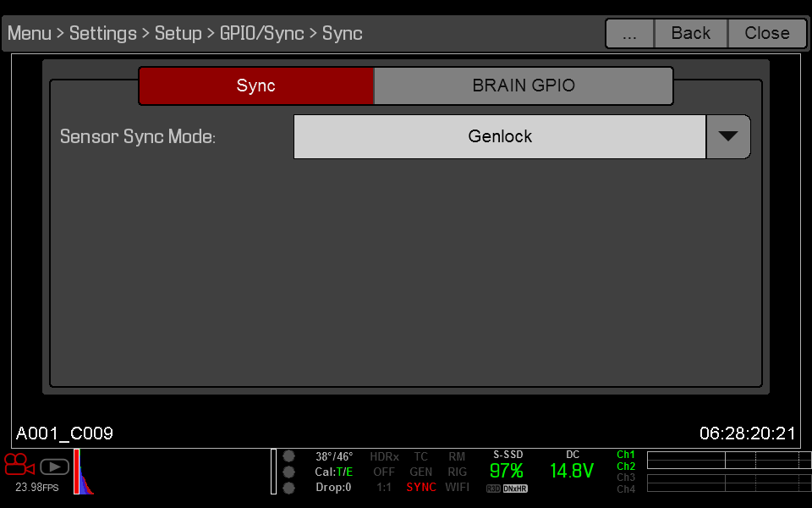The image size is (812, 508).
Task: Switch to the BRAIN GPIO tab
Action: point(523,86)
